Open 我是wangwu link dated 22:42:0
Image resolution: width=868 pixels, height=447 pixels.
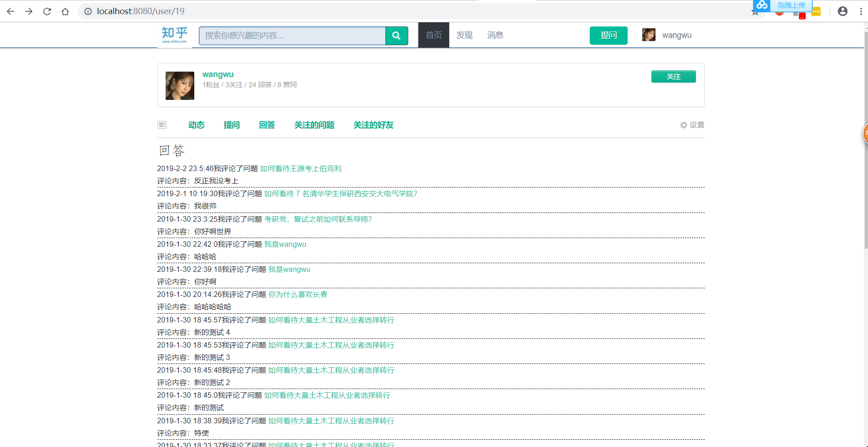[285, 244]
